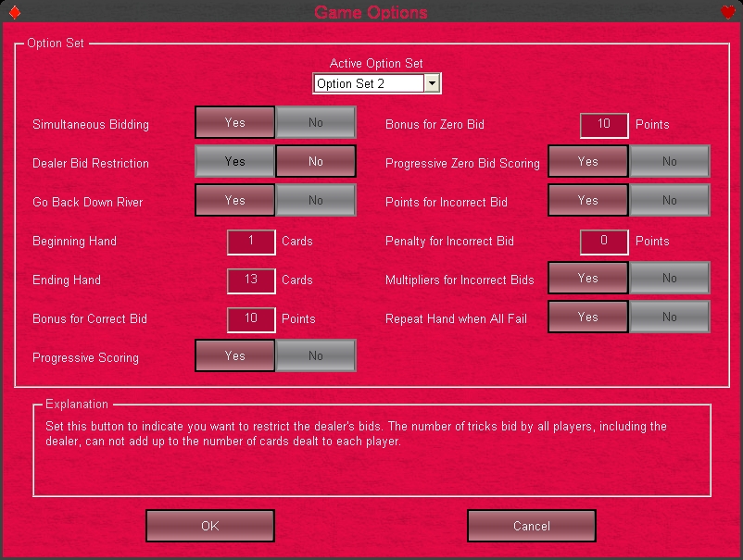Click the Penalty for Incorrect Bid label
The image size is (743, 560).
(x=449, y=241)
